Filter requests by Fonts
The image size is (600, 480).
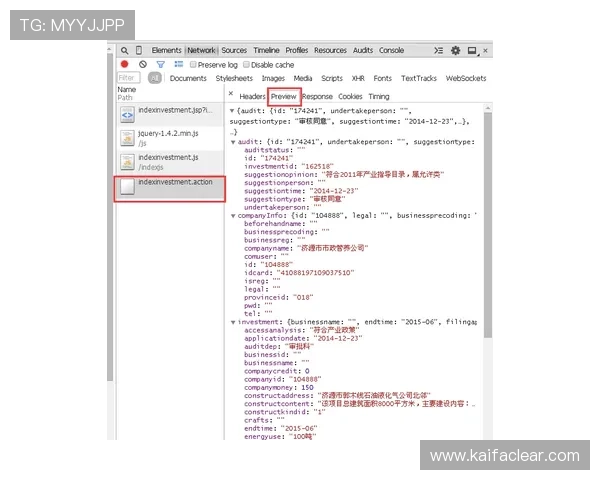point(383,78)
